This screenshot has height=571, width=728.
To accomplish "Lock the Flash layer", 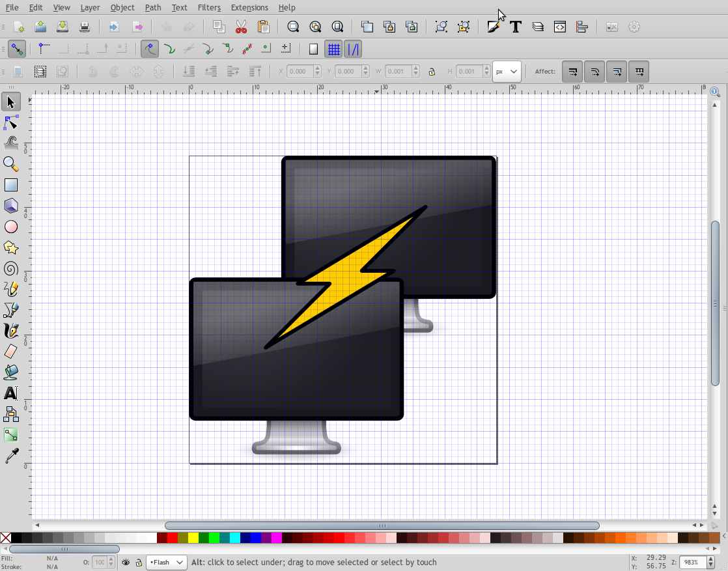I will click(x=138, y=562).
